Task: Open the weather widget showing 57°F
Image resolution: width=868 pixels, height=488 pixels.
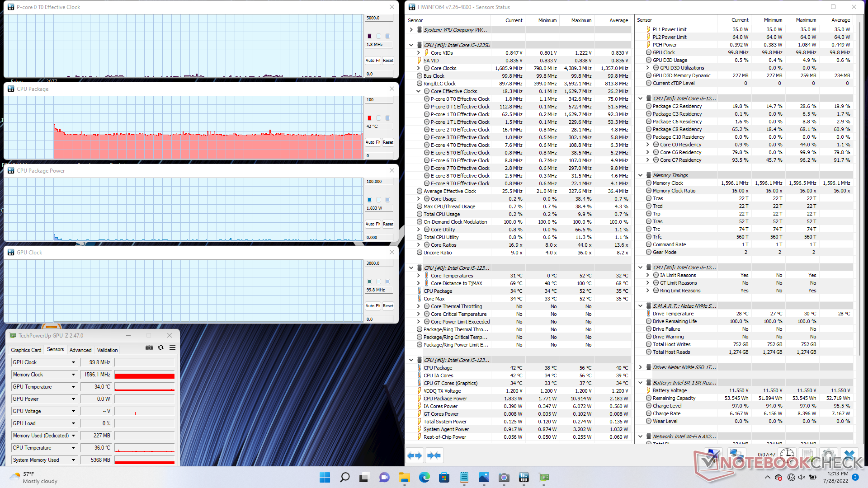Action: coord(34,477)
